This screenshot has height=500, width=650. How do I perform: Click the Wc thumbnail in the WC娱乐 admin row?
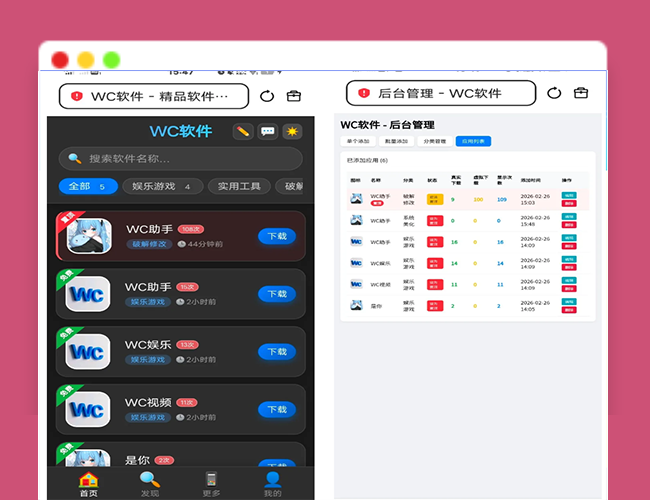(356, 263)
